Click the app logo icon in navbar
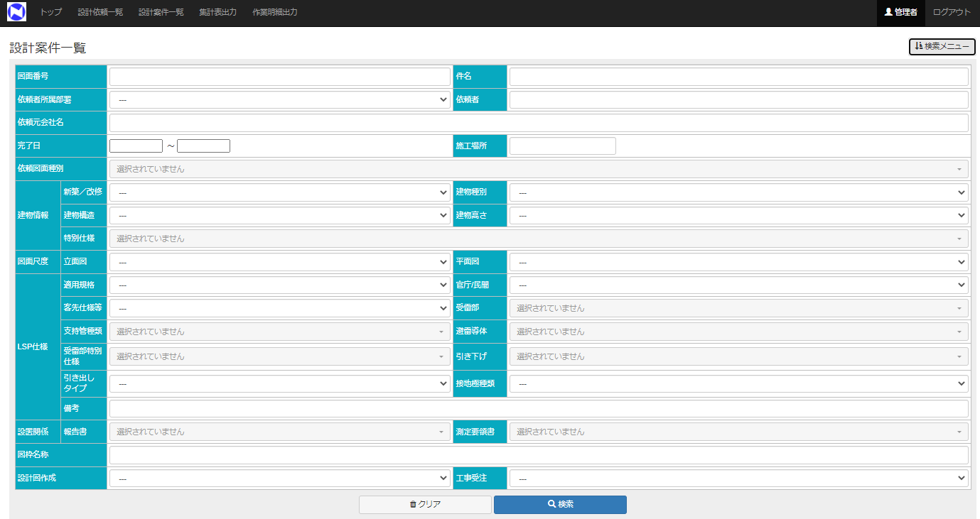The height and width of the screenshot is (519, 980). 16,12
